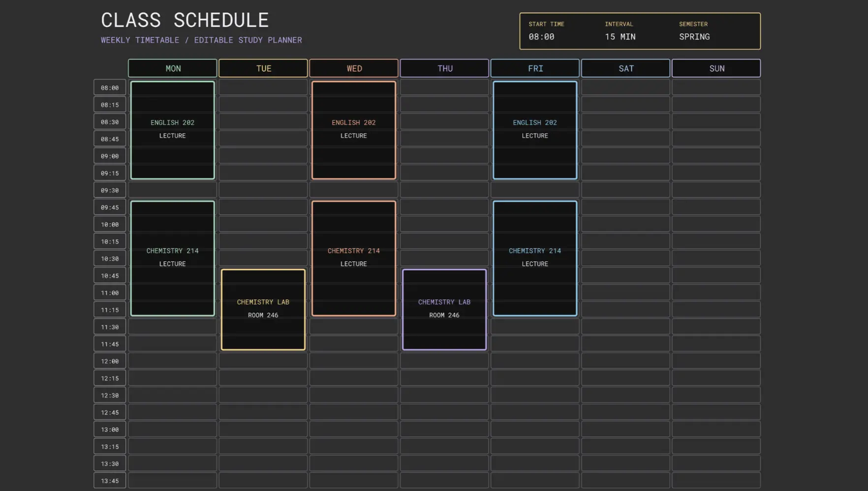Click the 10:45 time label
This screenshot has width=868, height=491.
pos(110,276)
